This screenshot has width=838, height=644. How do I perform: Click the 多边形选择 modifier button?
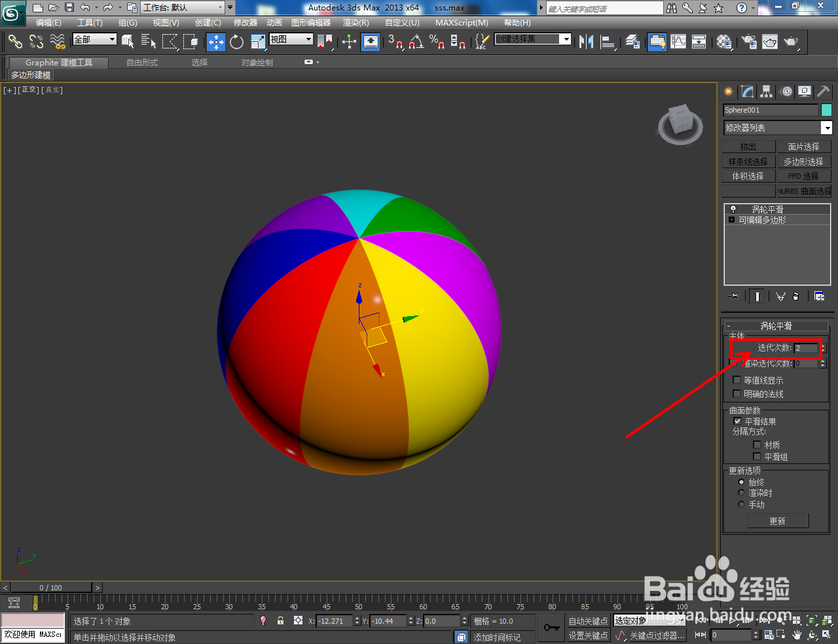(x=803, y=161)
